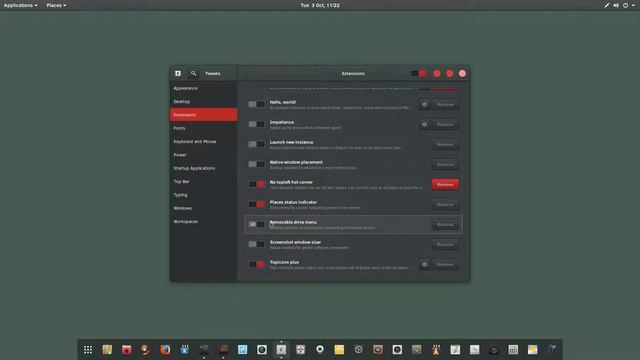Open the Show Applications grid in dock
Screen dimensions: 640x360
coord(88,350)
